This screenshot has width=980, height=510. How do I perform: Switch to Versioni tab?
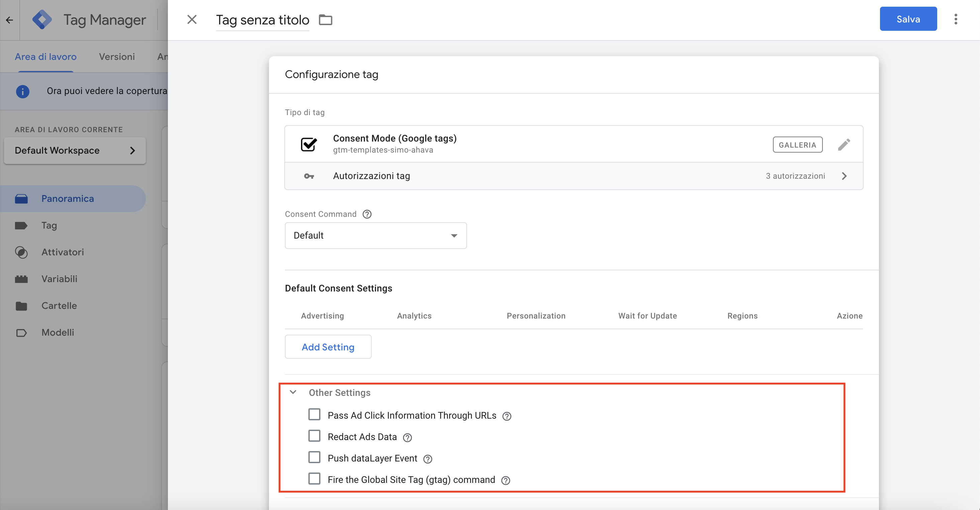point(117,57)
